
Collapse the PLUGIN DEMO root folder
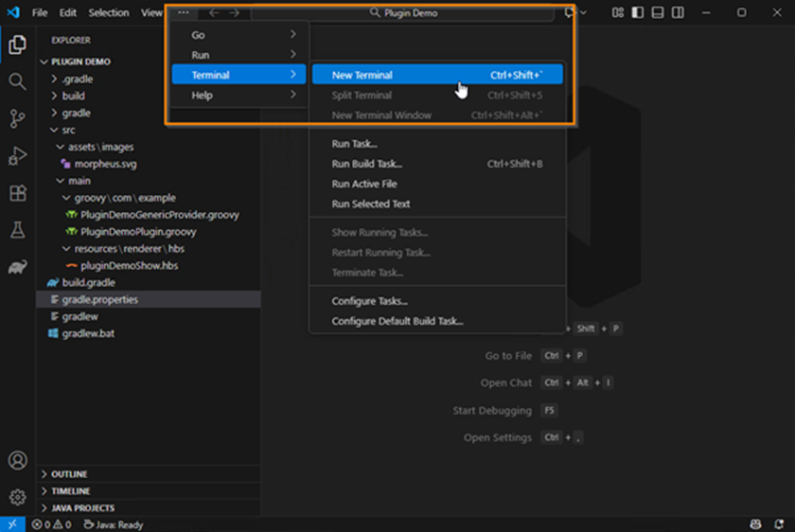click(149, 62)
